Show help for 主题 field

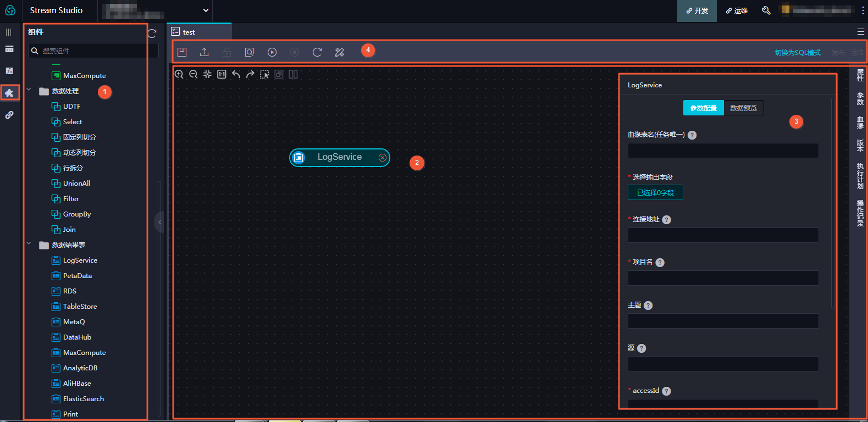point(648,306)
